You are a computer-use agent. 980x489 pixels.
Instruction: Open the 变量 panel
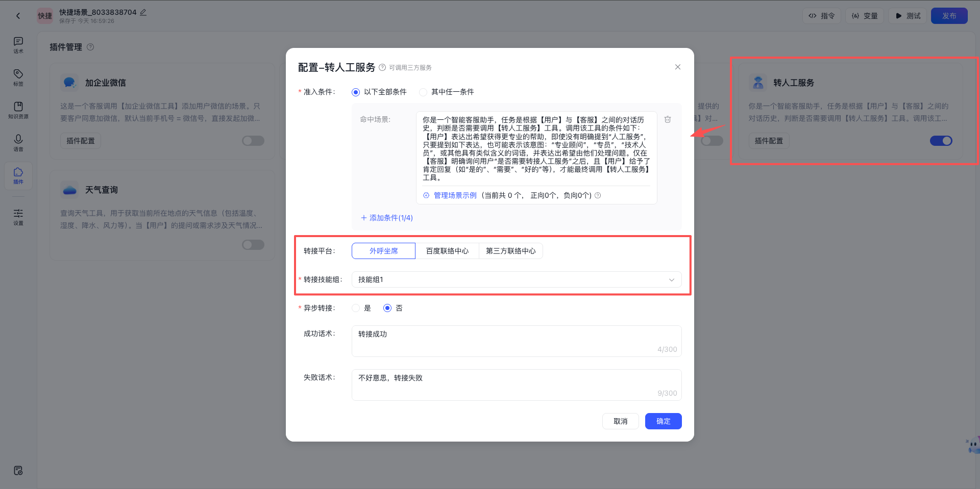coord(865,16)
